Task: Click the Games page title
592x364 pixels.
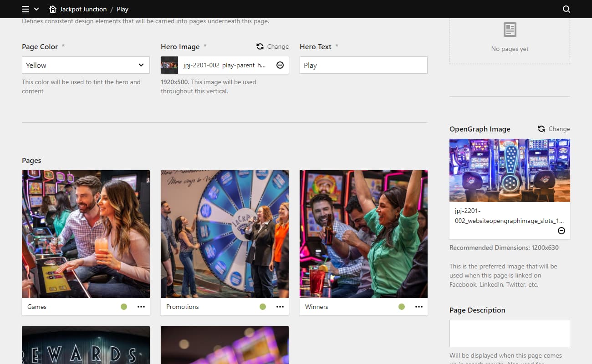Action: [37, 307]
